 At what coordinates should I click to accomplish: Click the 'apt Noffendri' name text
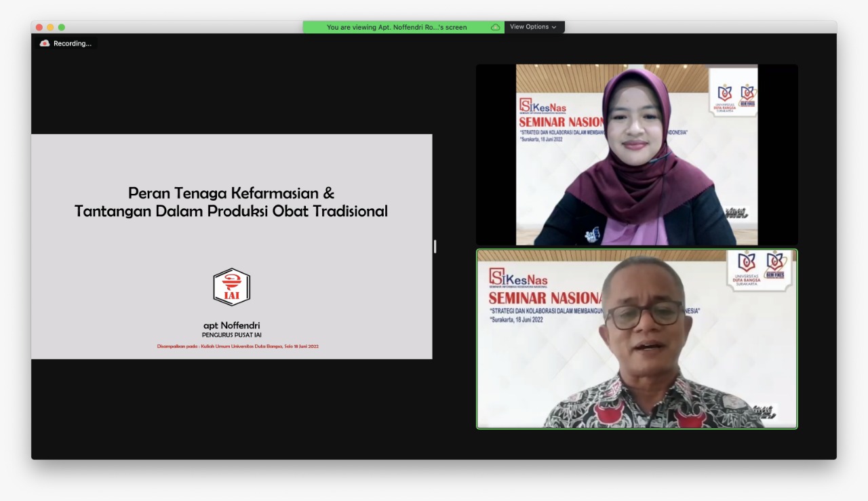click(232, 325)
